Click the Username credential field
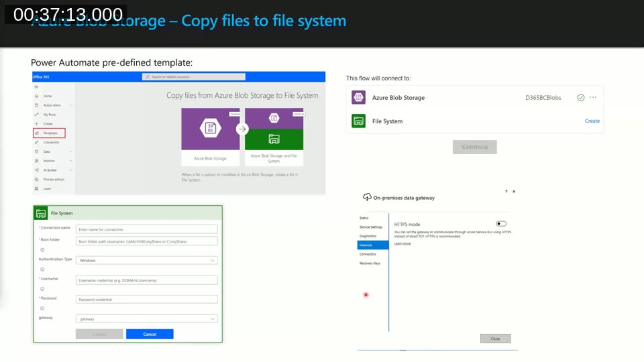The width and height of the screenshot is (644, 362). coord(147,280)
